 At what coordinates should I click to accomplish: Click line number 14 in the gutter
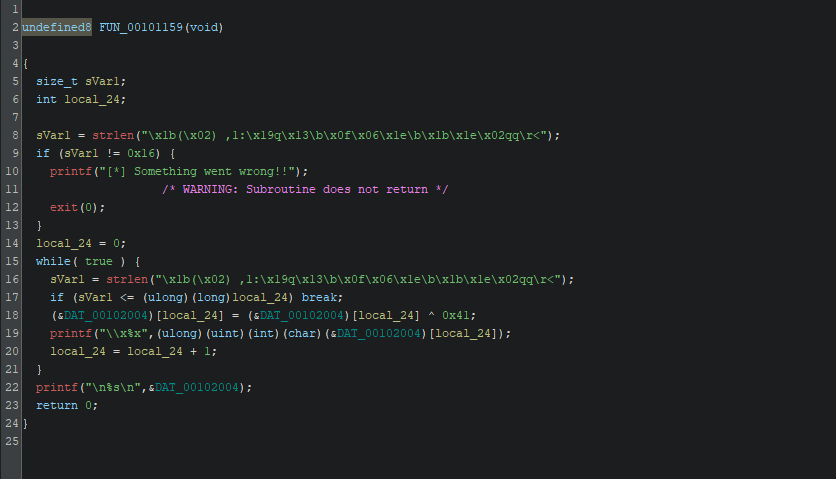coord(13,243)
